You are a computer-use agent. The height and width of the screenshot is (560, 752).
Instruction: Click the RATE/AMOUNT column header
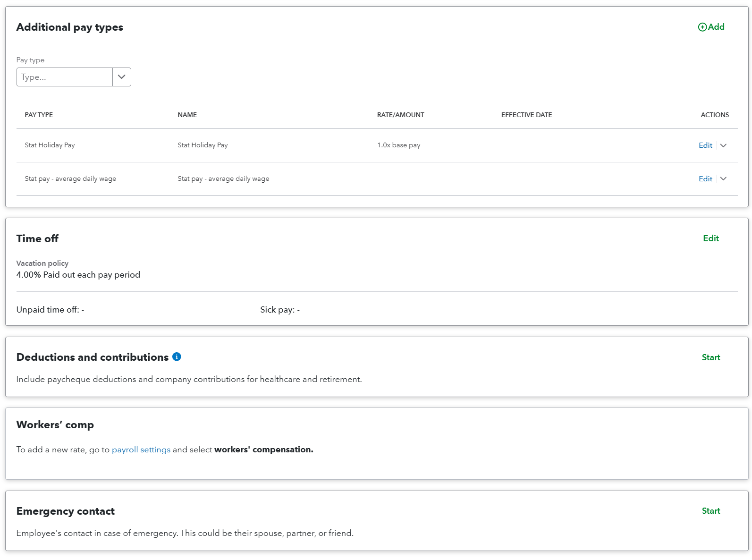400,115
